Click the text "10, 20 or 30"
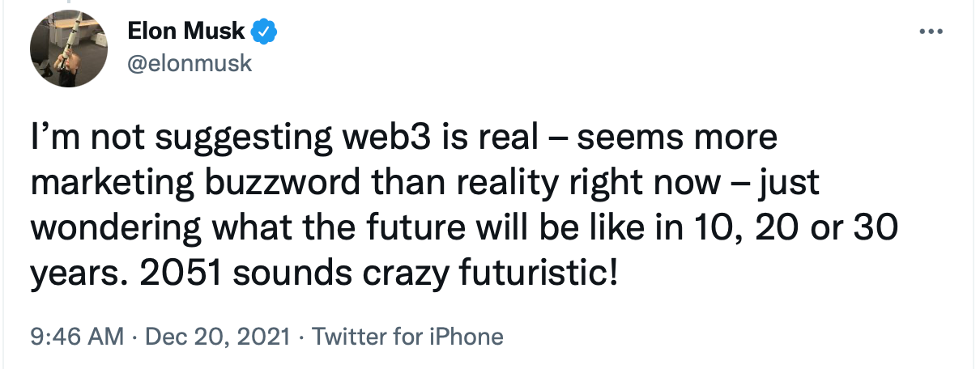The width and height of the screenshot is (980, 369). (x=796, y=230)
